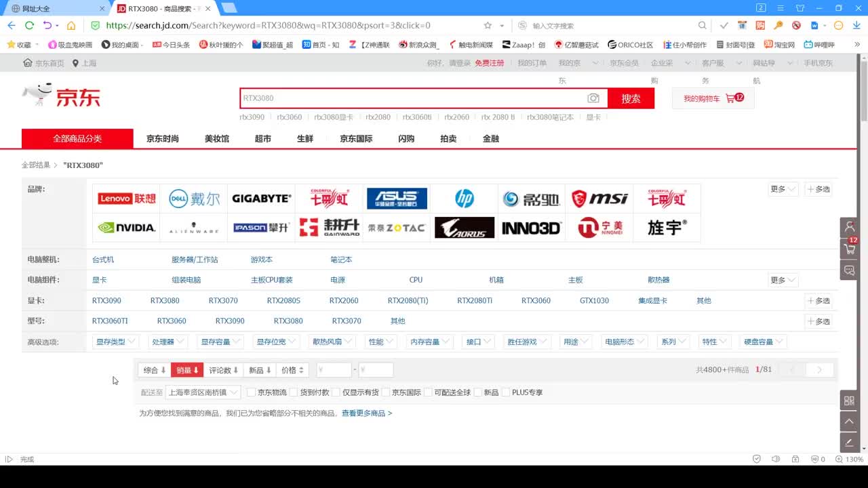Select the ZOTAC brand logo

coord(397,228)
